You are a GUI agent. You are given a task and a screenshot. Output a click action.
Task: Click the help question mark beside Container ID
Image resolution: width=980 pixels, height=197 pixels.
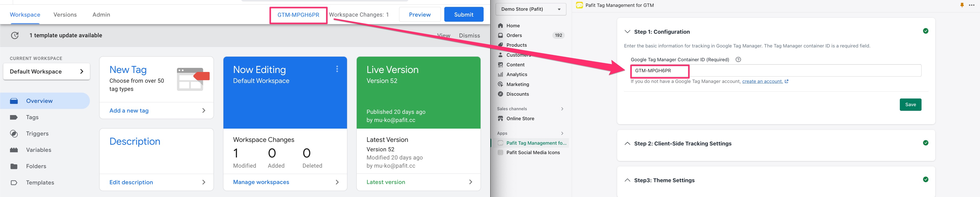point(738,60)
